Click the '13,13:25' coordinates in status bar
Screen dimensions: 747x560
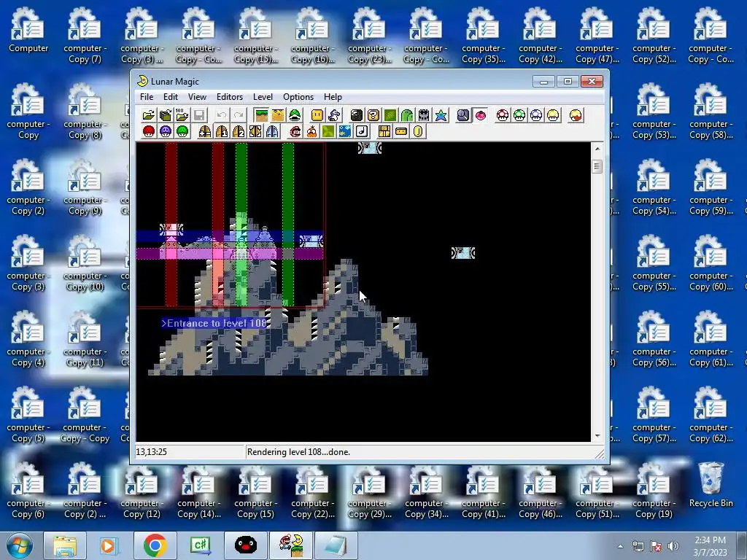tap(152, 452)
